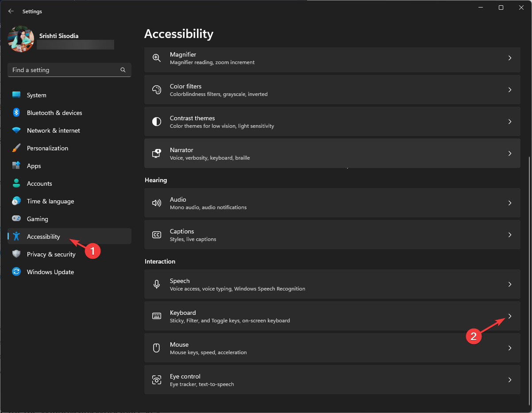
Task: Click the Audio speaker icon
Action: coord(157,203)
